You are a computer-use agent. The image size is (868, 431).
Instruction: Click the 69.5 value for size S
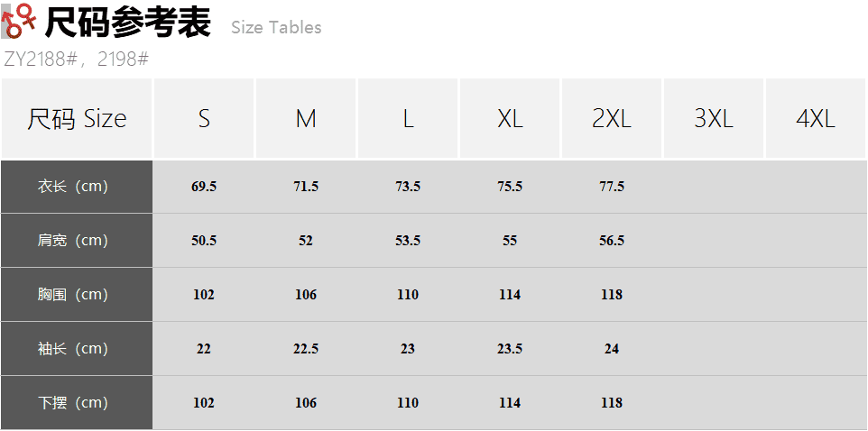204,187
